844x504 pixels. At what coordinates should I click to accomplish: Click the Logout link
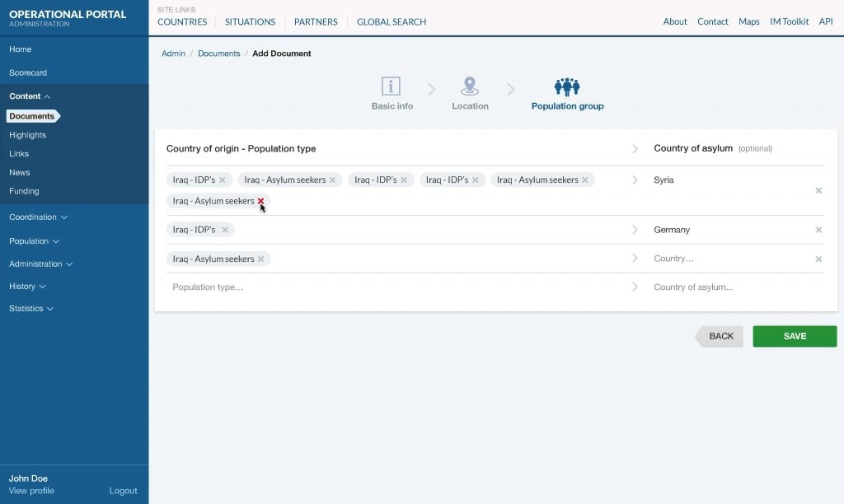pyautogui.click(x=123, y=491)
